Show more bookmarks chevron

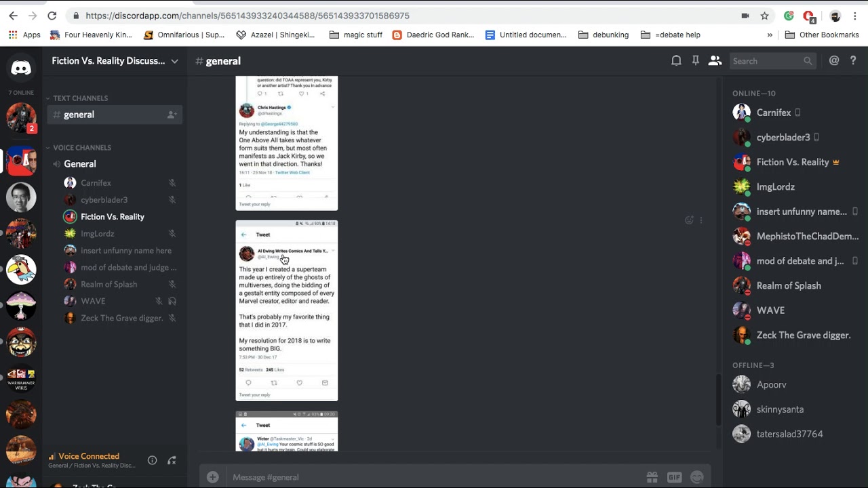[770, 35]
